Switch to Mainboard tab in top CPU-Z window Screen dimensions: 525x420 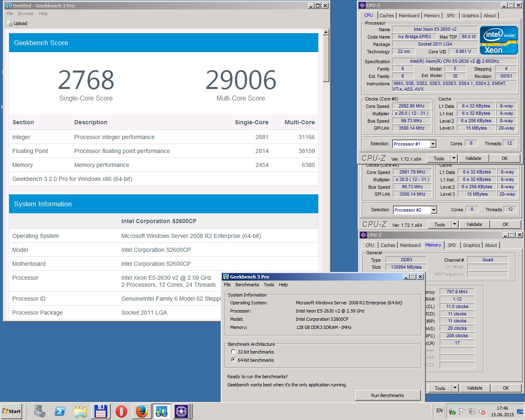(409, 16)
